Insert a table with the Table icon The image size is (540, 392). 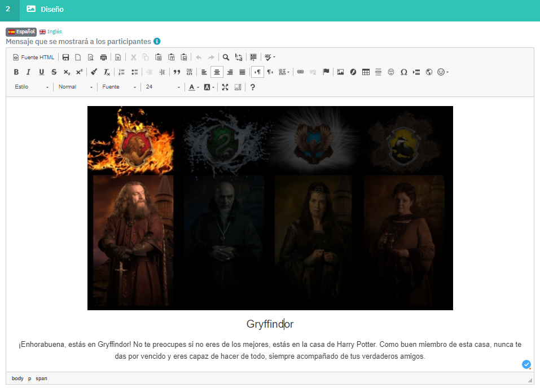(x=366, y=72)
